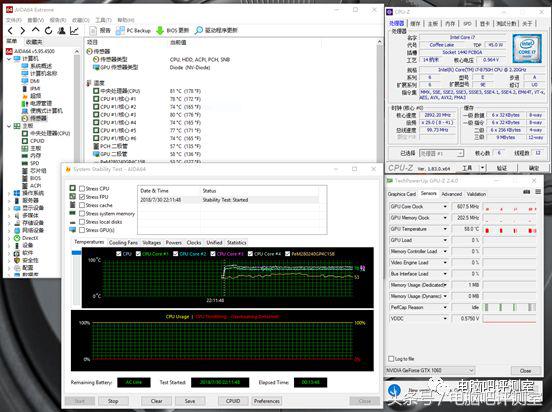552x412 pixels.
Task: Open CPU-Z tools dropdown arrow
Action: pos(483,168)
